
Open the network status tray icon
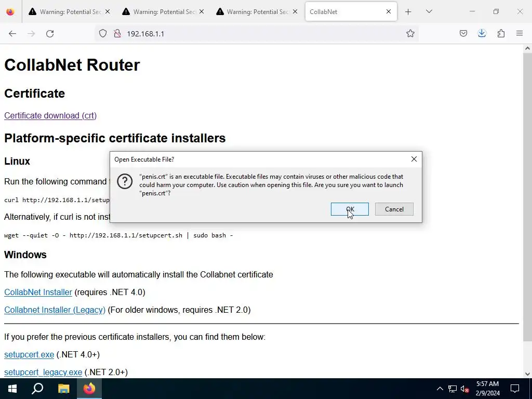click(453, 389)
